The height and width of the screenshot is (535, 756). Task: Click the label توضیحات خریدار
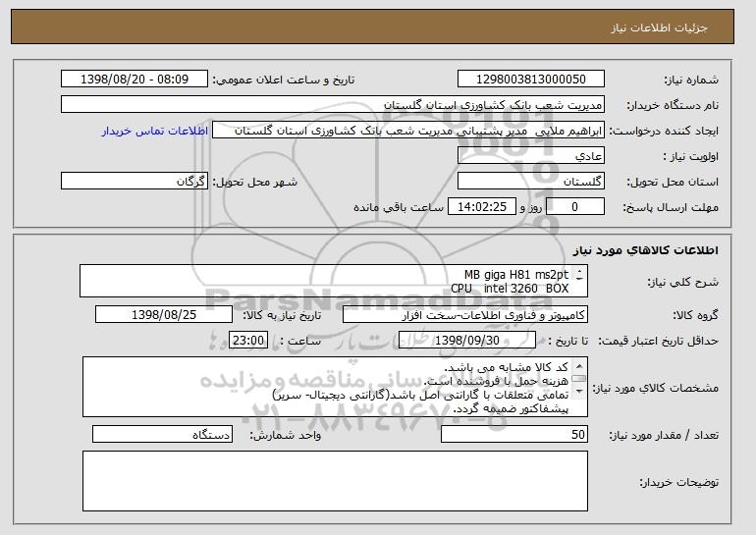(678, 482)
